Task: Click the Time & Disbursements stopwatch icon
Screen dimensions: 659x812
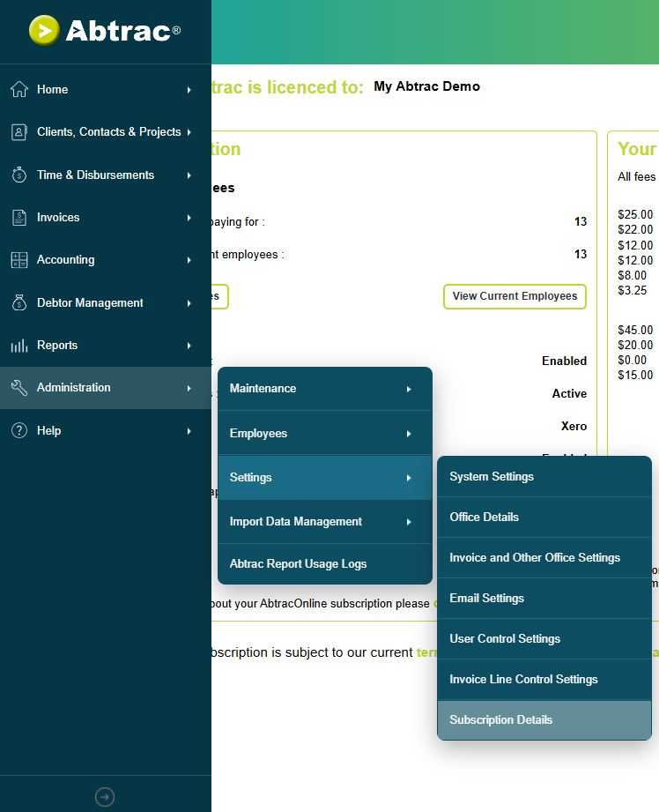Action: click(19, 175)
